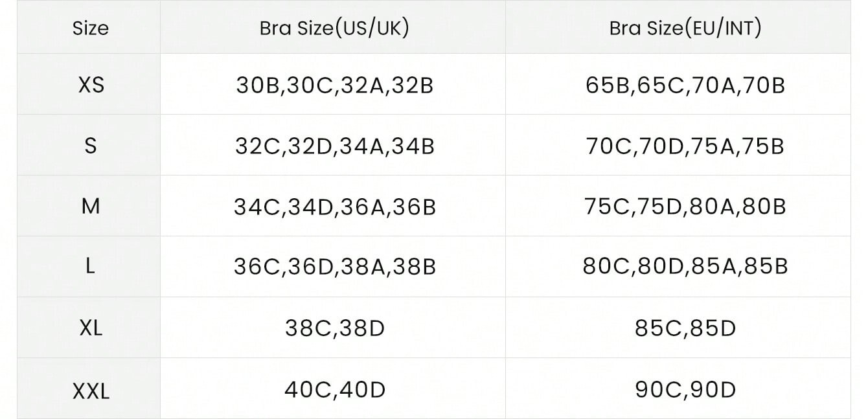Select the XL size row label
This screenshot has height=419, width=868.
pos(91,328)
